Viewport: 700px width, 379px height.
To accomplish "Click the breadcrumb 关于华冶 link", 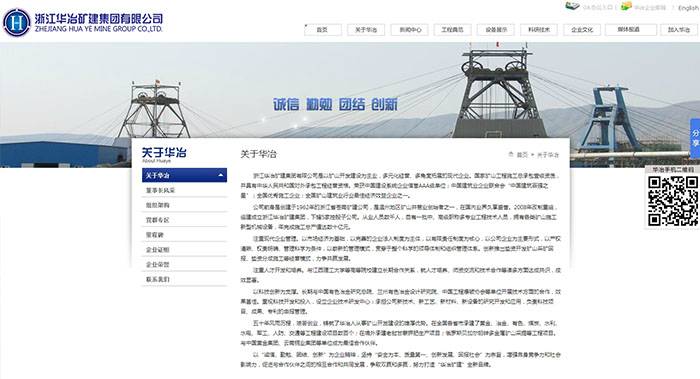I will coord(548,155).
